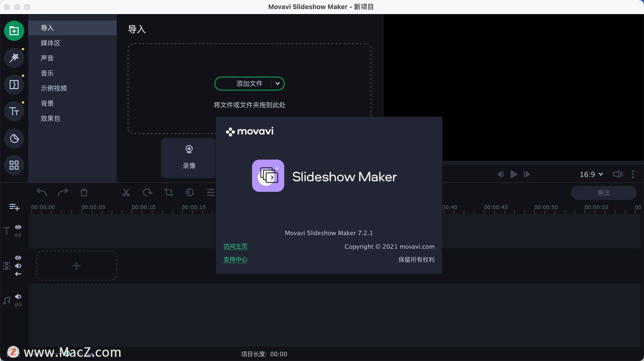Undo the last action
Viewport: 644px width, 361px height.
[x=42, y=192]
